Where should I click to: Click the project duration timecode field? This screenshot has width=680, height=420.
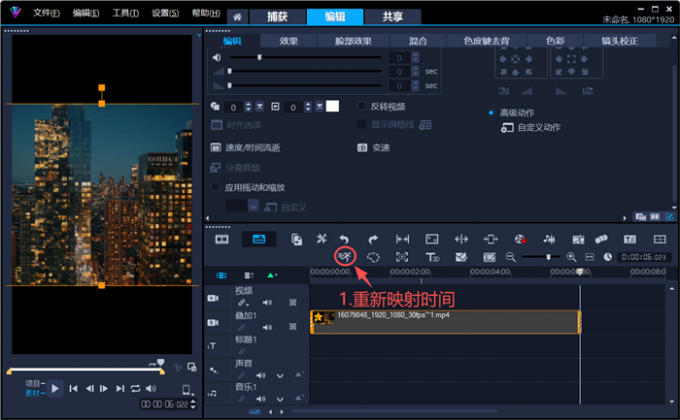[643, 257]
